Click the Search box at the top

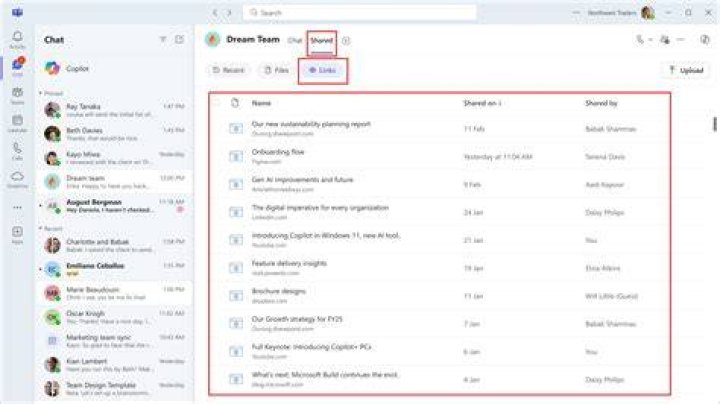click(360, 13)
